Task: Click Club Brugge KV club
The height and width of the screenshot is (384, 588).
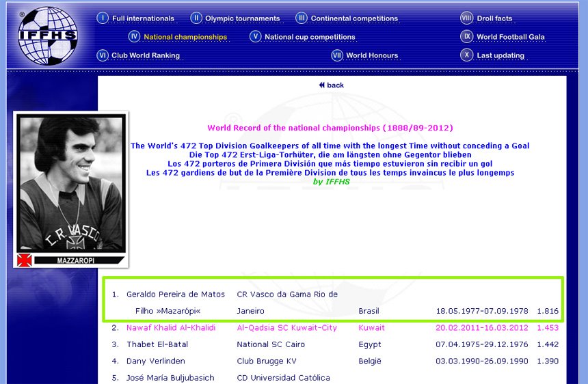Action: coord(267,361)
